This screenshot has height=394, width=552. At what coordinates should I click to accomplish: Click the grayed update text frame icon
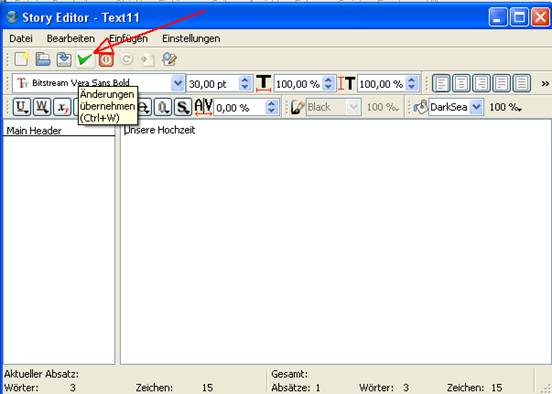(147, 59)
